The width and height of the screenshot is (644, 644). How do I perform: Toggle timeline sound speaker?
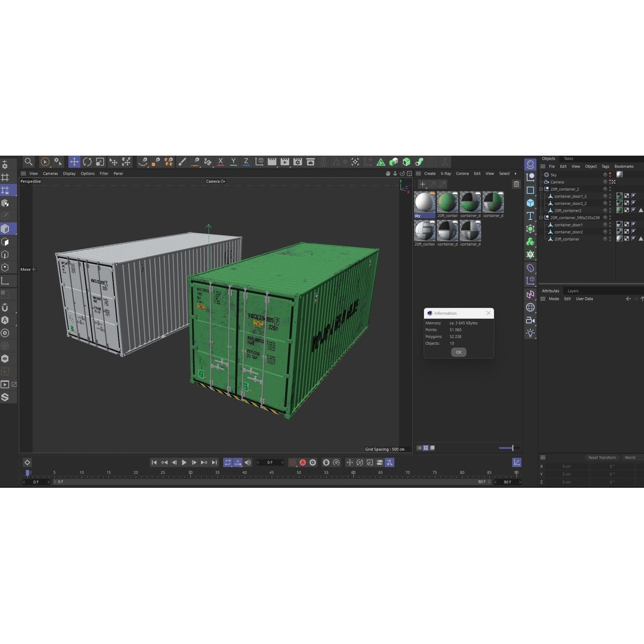247,463
